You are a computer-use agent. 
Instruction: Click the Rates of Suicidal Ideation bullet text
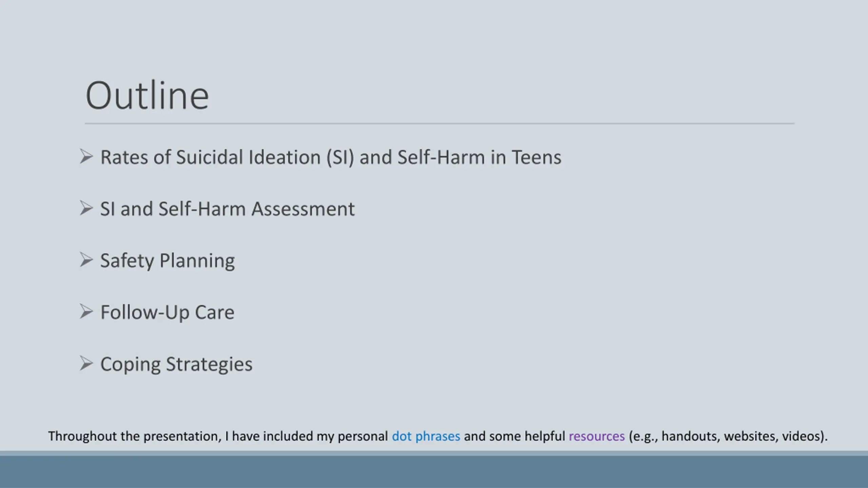tap(331, 158)
